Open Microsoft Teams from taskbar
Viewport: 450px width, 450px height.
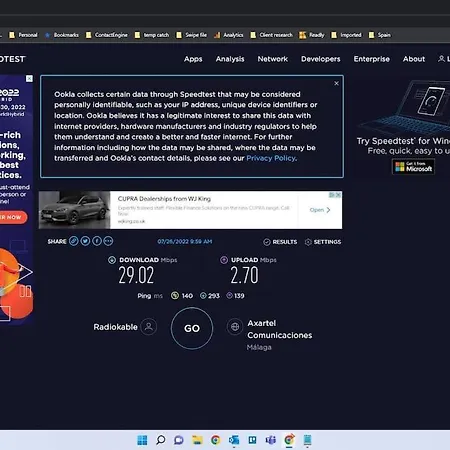[271, 440]
